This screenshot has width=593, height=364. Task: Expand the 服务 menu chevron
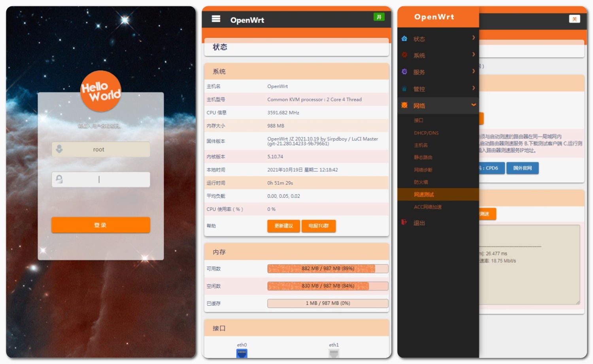click(x=473, y=71)
